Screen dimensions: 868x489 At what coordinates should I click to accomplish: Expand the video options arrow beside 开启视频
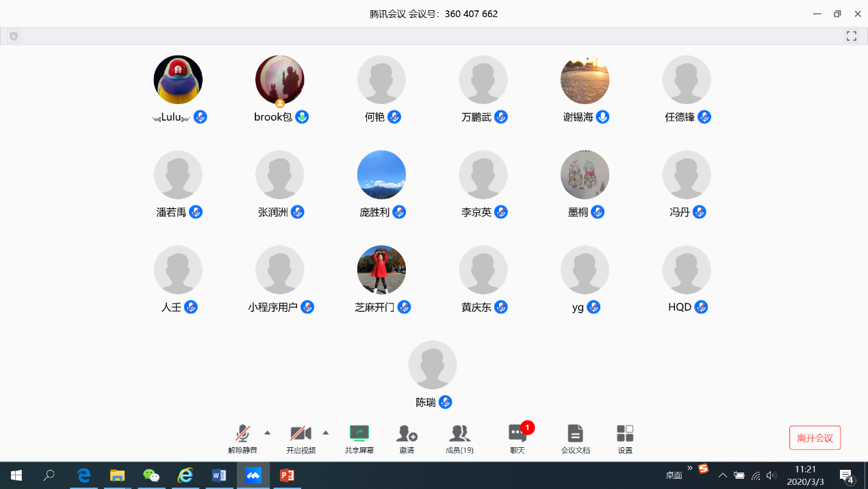pyautogui.click(x=326, y=432)
